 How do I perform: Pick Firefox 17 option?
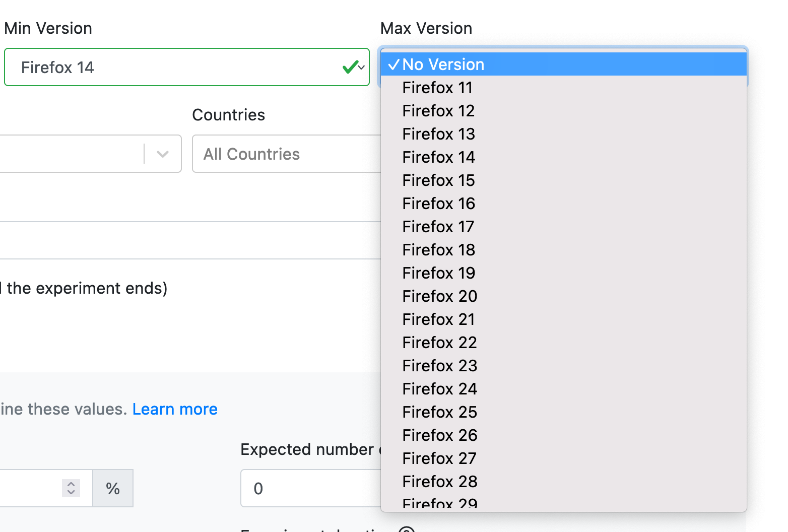coord(563,227)
